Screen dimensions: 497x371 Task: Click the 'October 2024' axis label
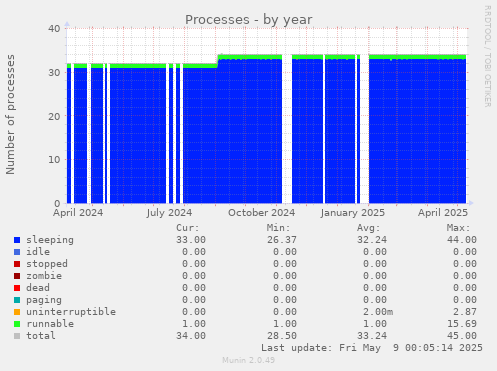261,213
